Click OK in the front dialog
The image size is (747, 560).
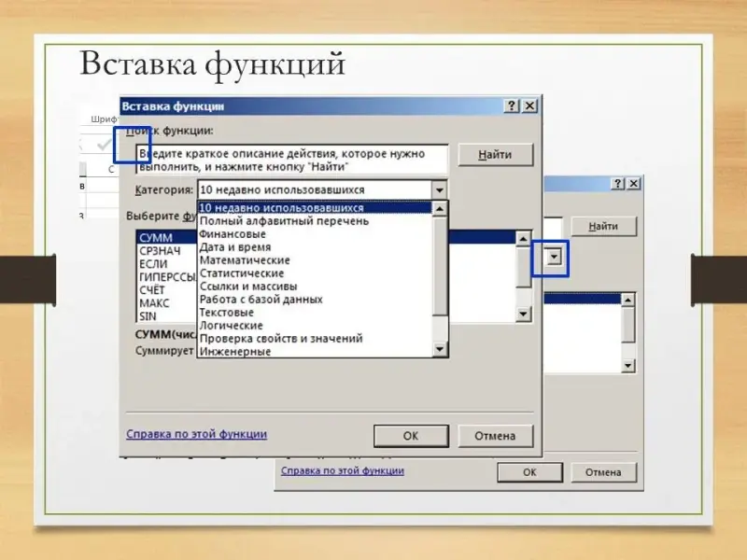(411, 436)
